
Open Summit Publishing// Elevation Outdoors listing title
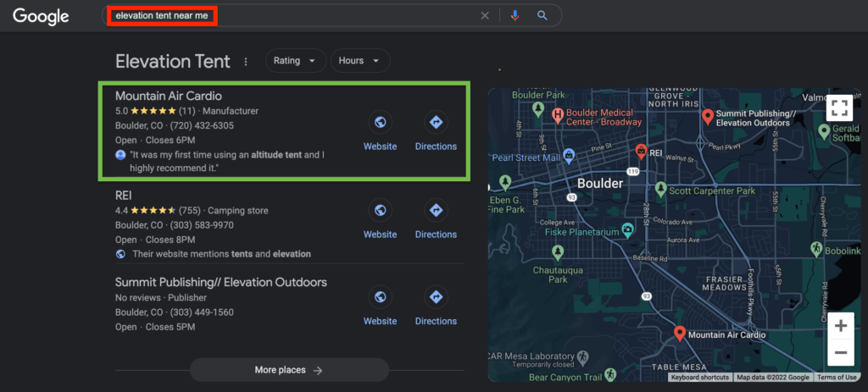point(221,282)
